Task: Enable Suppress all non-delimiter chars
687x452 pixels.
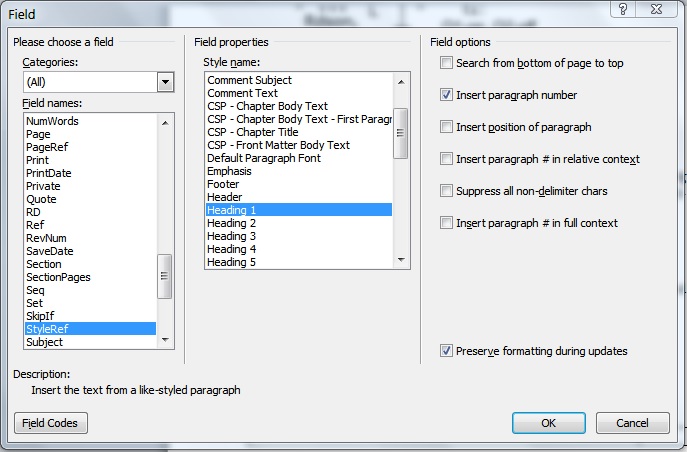Action: click(x=446, y=191)
